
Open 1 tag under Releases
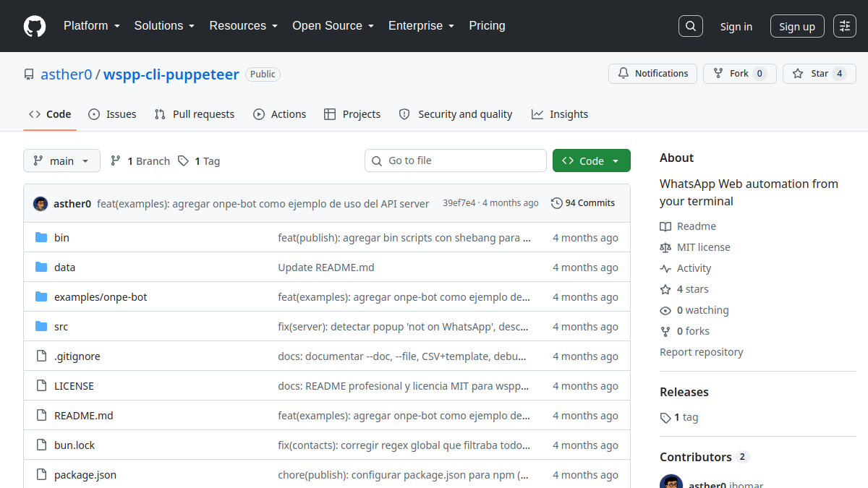pyautogui.click(x=679, y=417)
